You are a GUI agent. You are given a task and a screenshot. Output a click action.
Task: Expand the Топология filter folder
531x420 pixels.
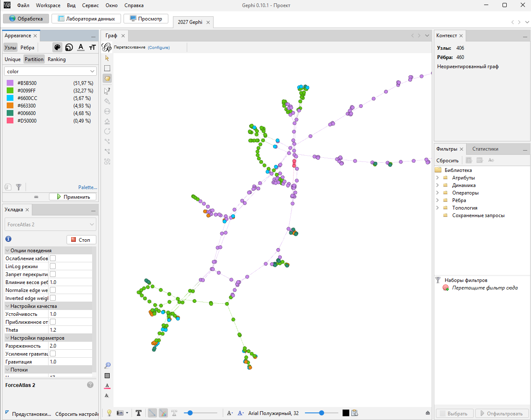click(x=438, y=208)
